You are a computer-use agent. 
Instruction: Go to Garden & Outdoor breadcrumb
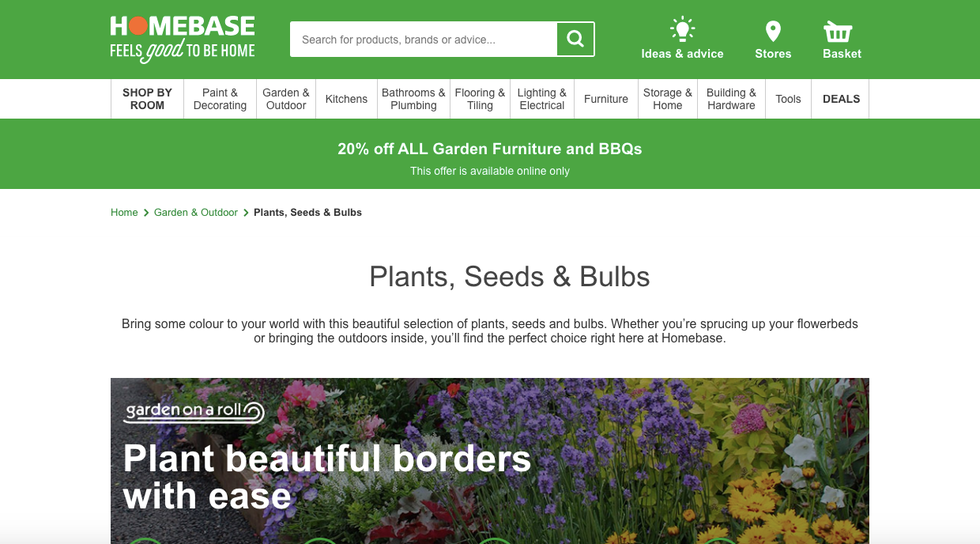[x=196, y=213]
